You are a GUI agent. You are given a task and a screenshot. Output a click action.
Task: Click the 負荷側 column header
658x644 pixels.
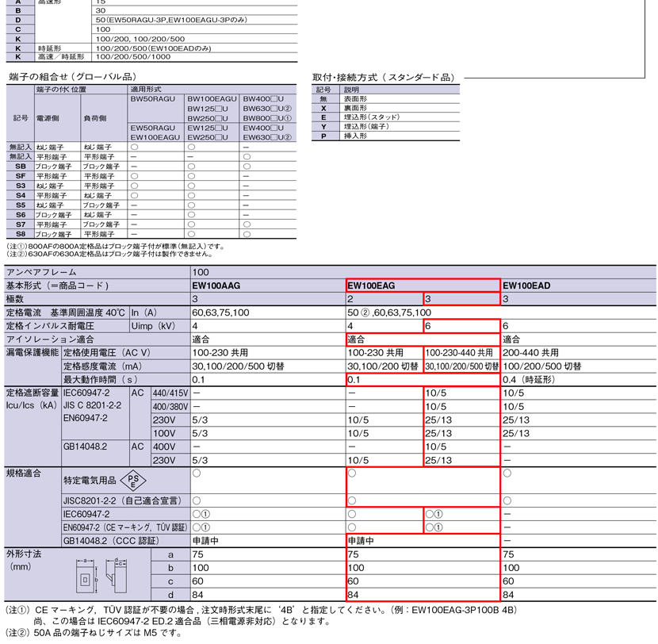pos(95,118)
